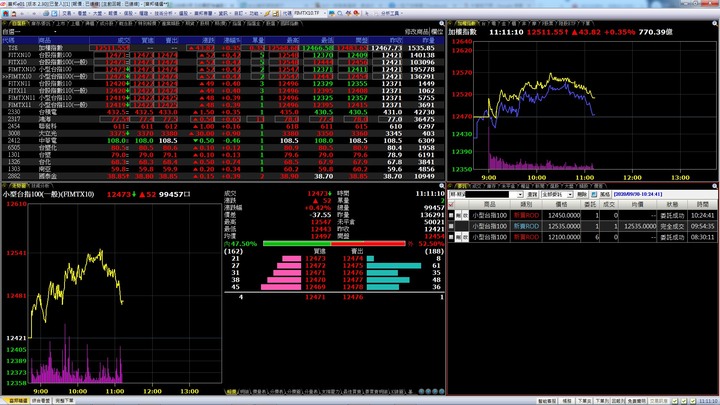Select the TSE 加權指數 row

tap(223, 48)
